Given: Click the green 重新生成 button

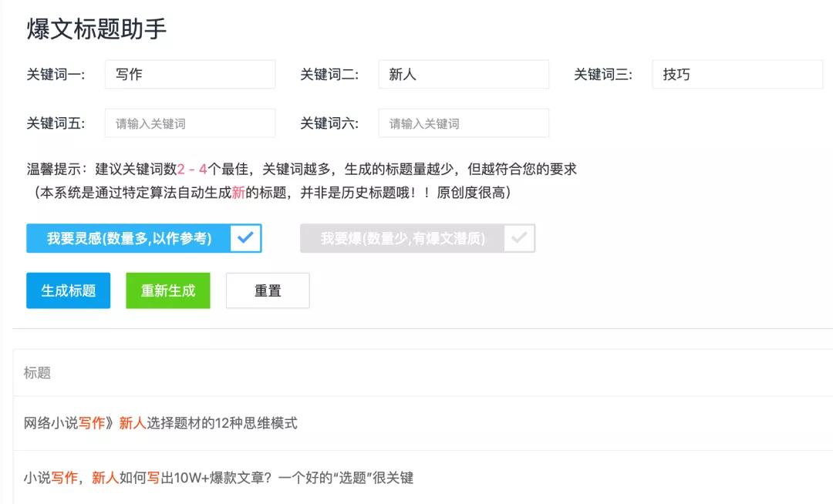Looking at the screenshot, I should 168,291.
